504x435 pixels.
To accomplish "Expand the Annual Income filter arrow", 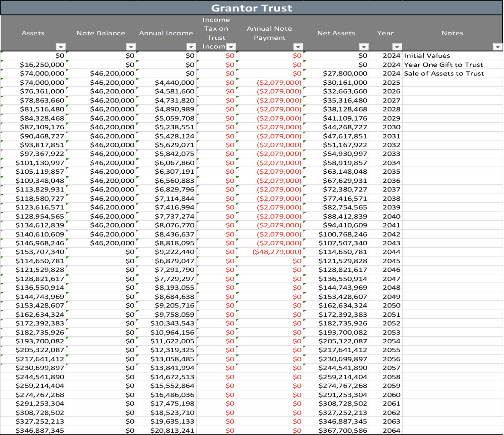I will click(x=191, y=47).
